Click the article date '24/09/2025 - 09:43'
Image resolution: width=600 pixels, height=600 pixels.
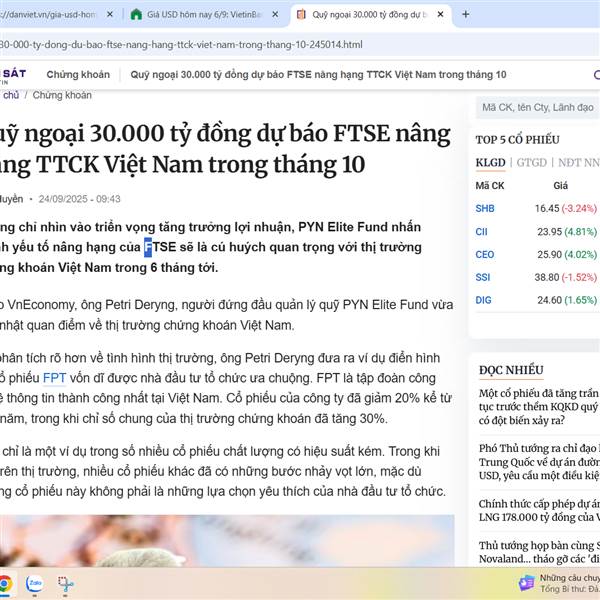(x=80, y=199)
